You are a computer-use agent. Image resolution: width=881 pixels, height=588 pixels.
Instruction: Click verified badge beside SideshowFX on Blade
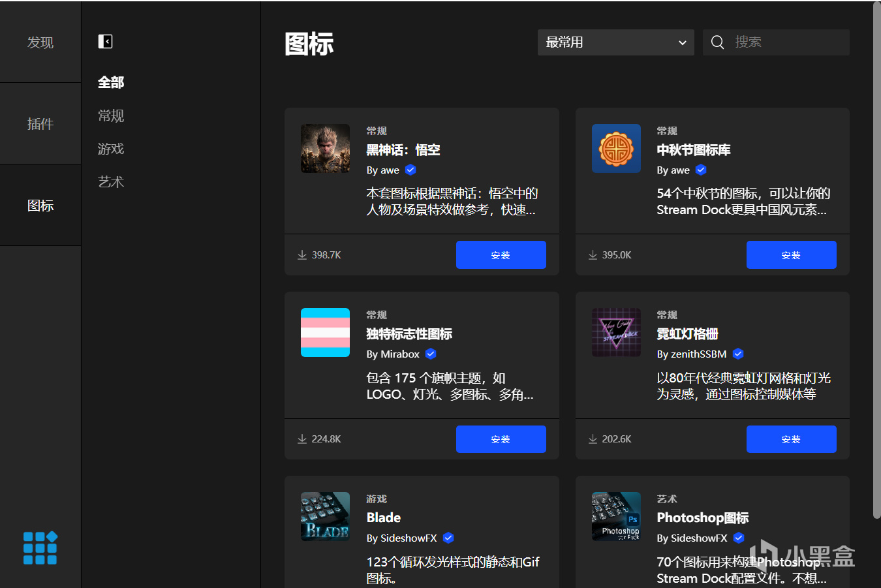[x=448, y=538]
